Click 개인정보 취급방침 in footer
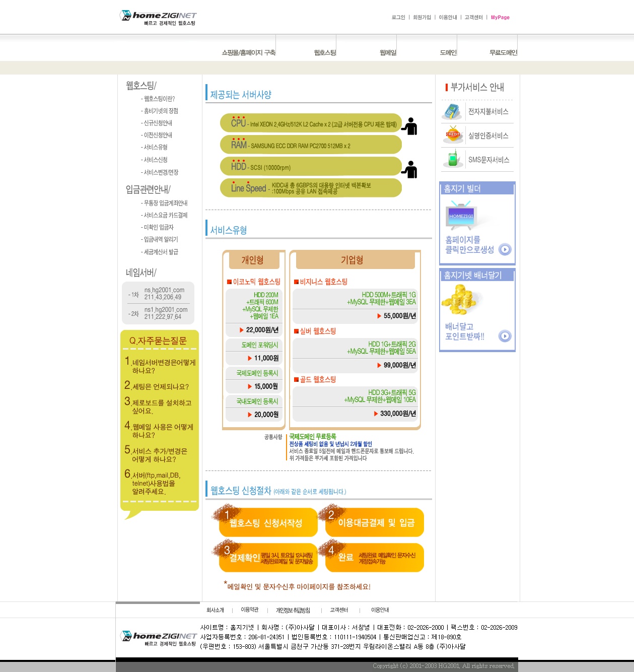This screenshot has width=634, height=672. (x=293, y=610)
